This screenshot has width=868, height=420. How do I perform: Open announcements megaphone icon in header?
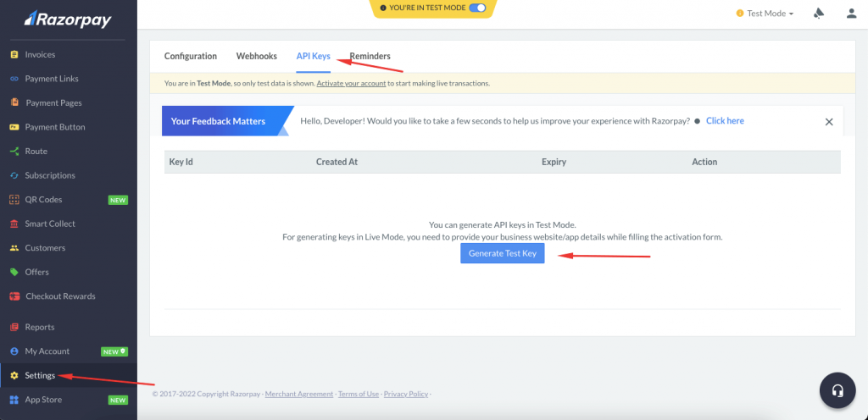818,14
